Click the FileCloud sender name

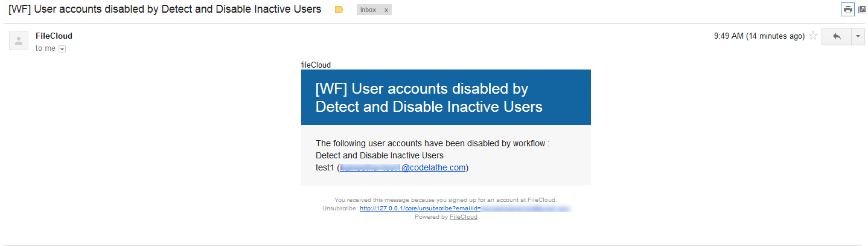pyautogui.click(x=54, y=36)
